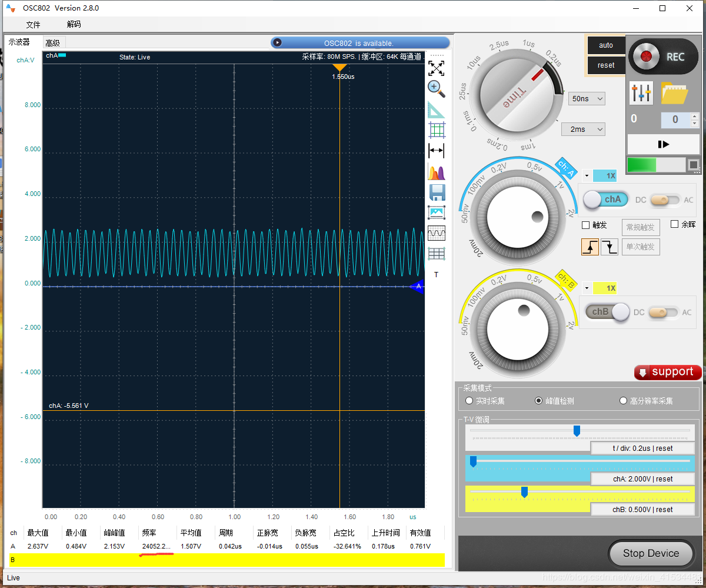Enable the 触发 trigger checkbox

[585, 225]
